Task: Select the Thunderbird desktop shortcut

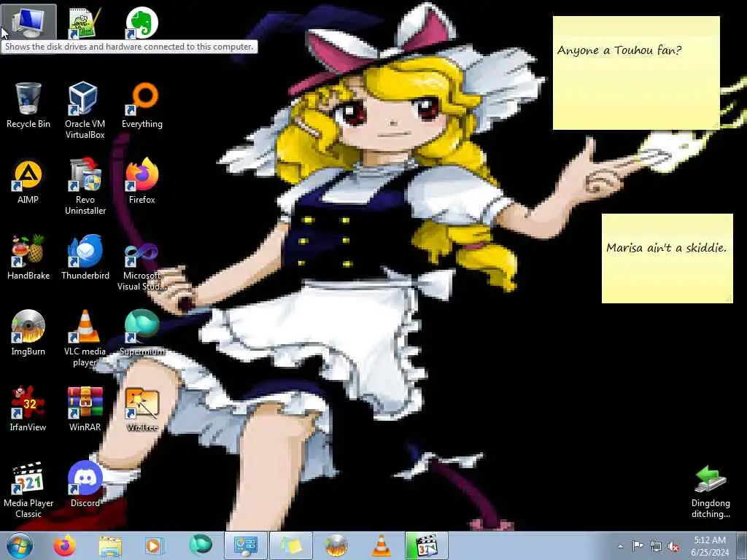Action: (x=85, y=257)
